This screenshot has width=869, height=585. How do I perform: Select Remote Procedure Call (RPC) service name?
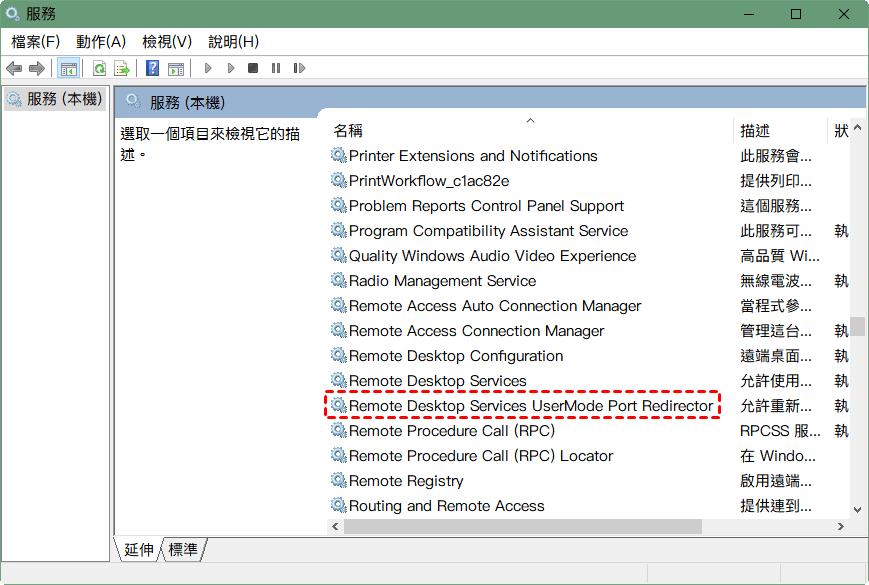[452, 430]
